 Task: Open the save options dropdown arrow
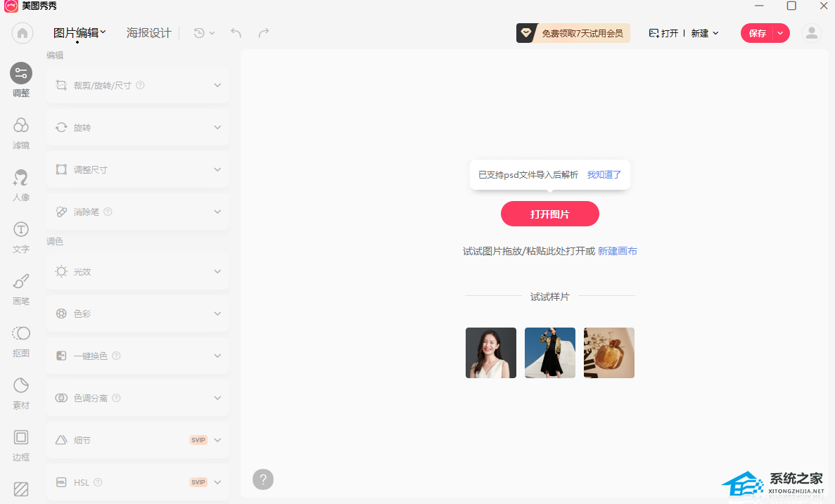pos(780,33)
